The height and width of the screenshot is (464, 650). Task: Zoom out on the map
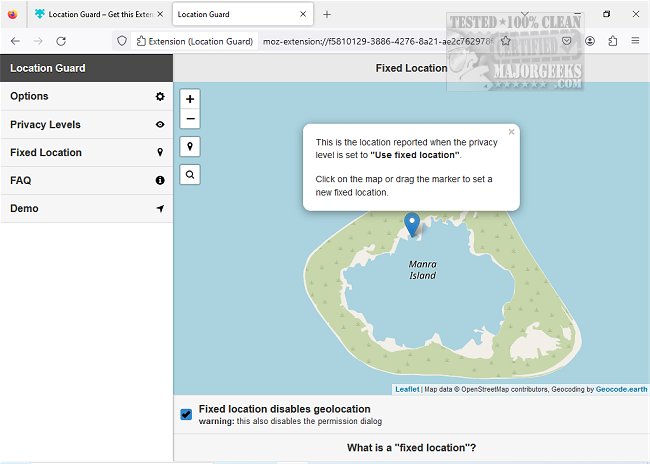click(190, 119)
